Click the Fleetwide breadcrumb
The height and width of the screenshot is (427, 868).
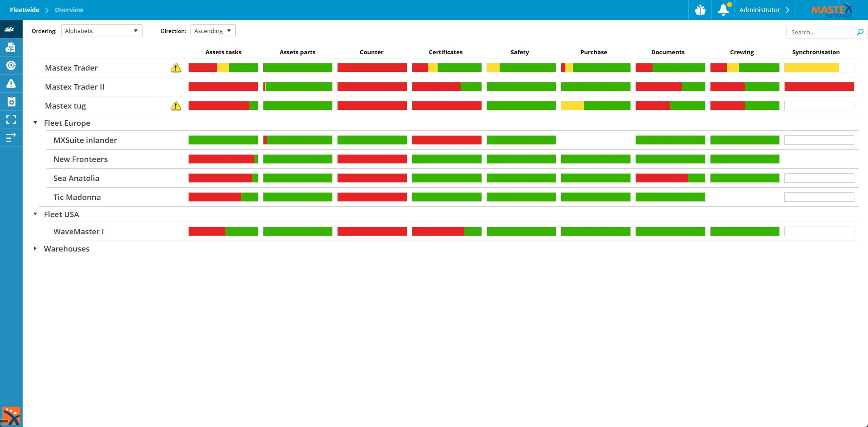tap(24, 10)
